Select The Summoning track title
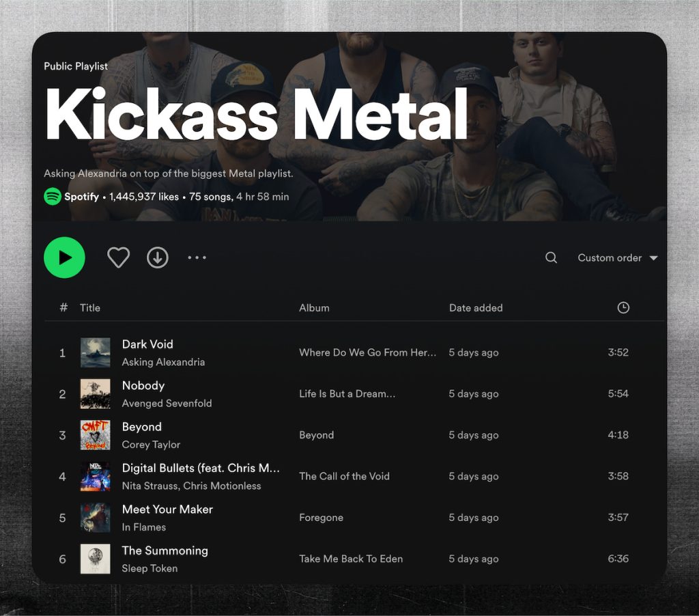Screen dimensions: 699x616 165,550
